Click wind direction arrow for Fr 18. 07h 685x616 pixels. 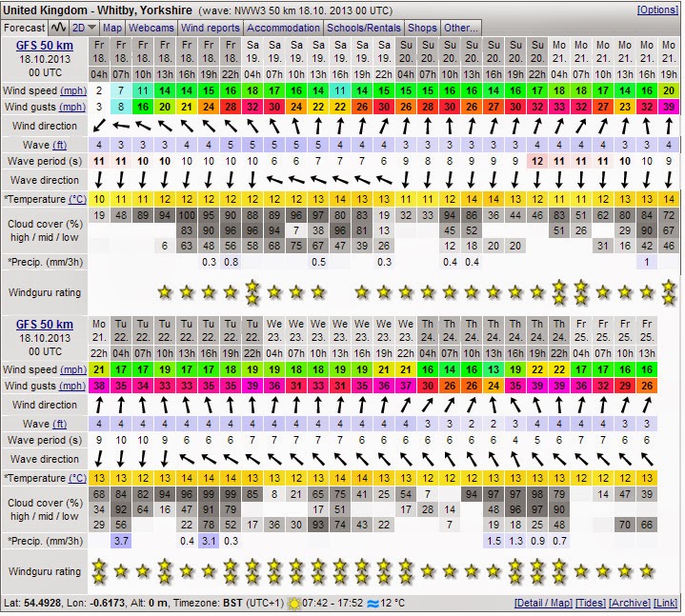point(121,127)
